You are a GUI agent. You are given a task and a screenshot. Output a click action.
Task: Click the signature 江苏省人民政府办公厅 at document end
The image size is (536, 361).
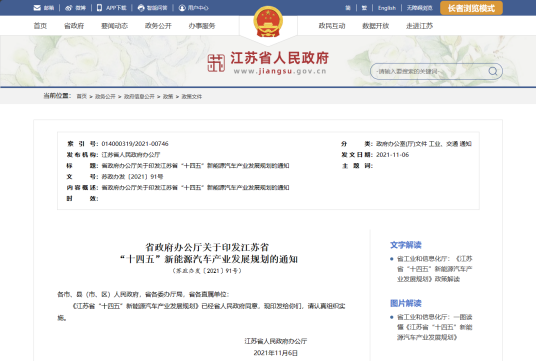pyautogui.click(x=276, y=341)
